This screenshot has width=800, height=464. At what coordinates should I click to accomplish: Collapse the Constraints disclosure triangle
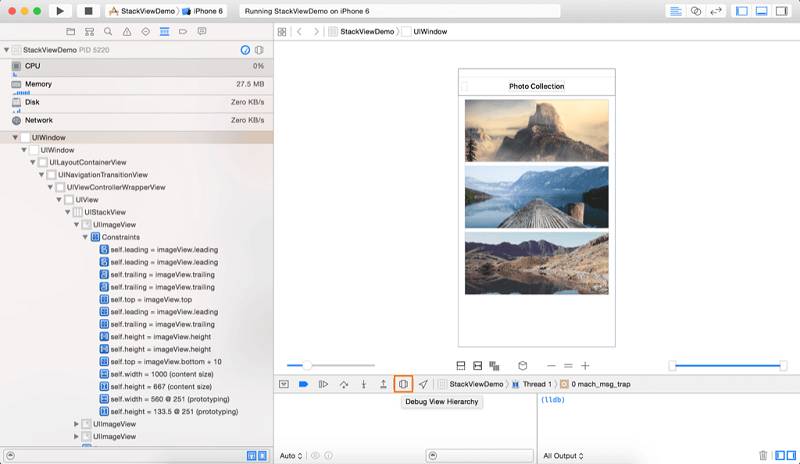pos(85,237)
